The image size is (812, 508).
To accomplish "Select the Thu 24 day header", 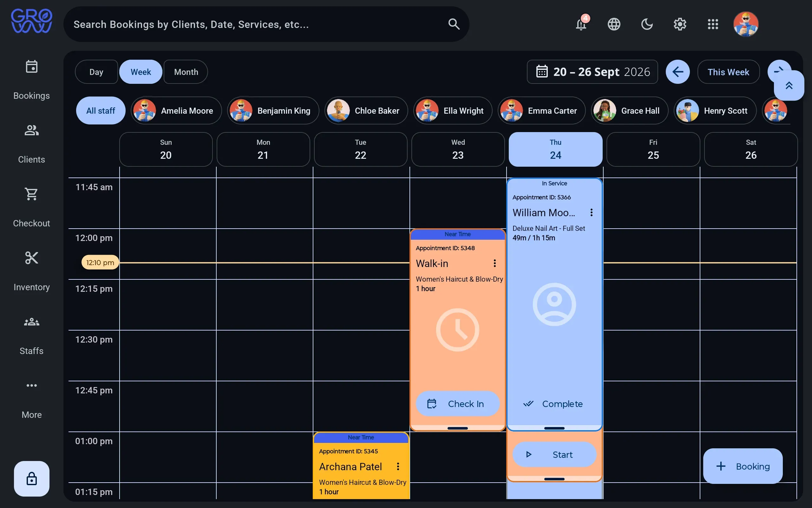I will (x=555, y=149).
